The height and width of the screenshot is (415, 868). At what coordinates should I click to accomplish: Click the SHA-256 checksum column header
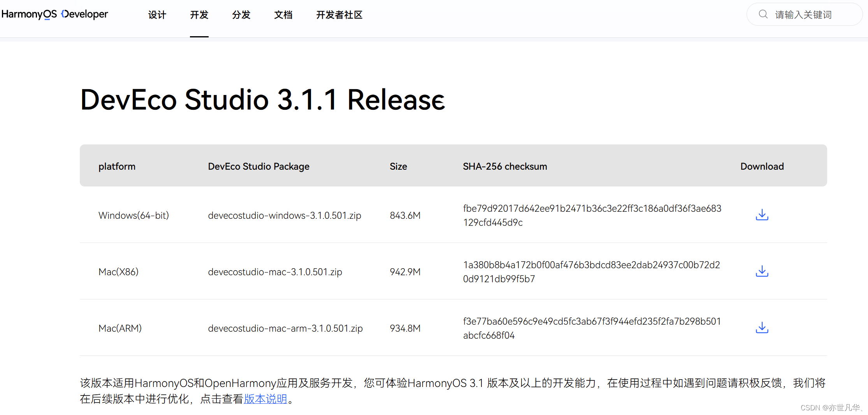point(505,166)
